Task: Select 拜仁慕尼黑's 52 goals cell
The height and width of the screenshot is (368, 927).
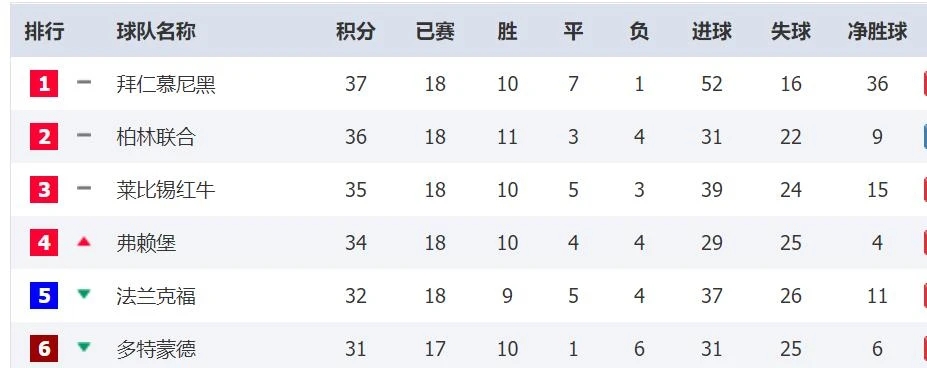Action: 712,84
